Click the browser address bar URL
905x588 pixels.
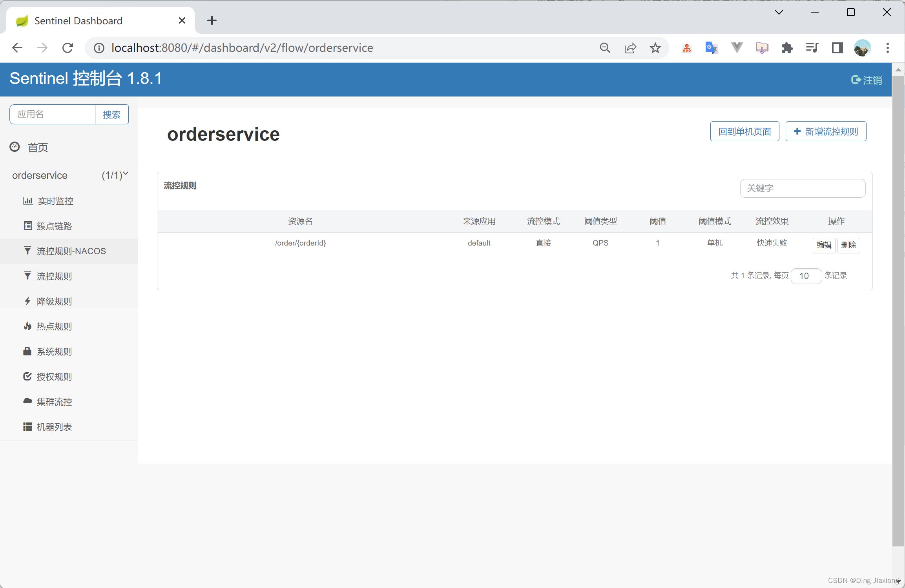242,48
